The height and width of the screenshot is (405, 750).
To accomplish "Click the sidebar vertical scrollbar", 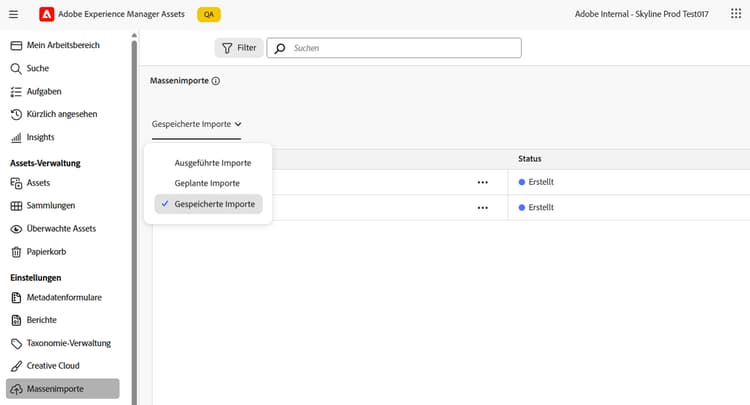I will coord(134,220).
